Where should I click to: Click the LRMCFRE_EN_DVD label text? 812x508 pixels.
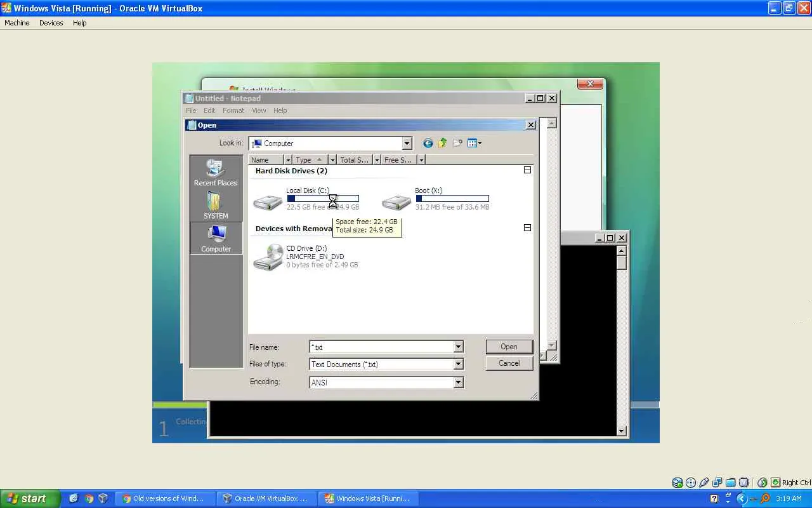(x=315, y=257)
